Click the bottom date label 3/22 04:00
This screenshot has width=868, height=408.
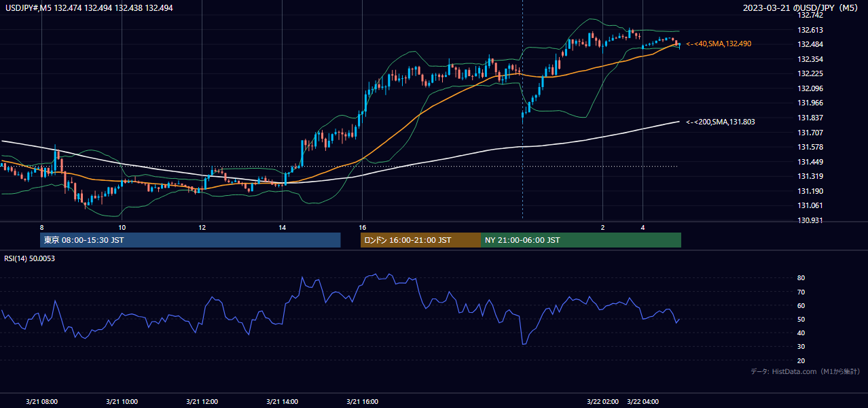point(643,401)
